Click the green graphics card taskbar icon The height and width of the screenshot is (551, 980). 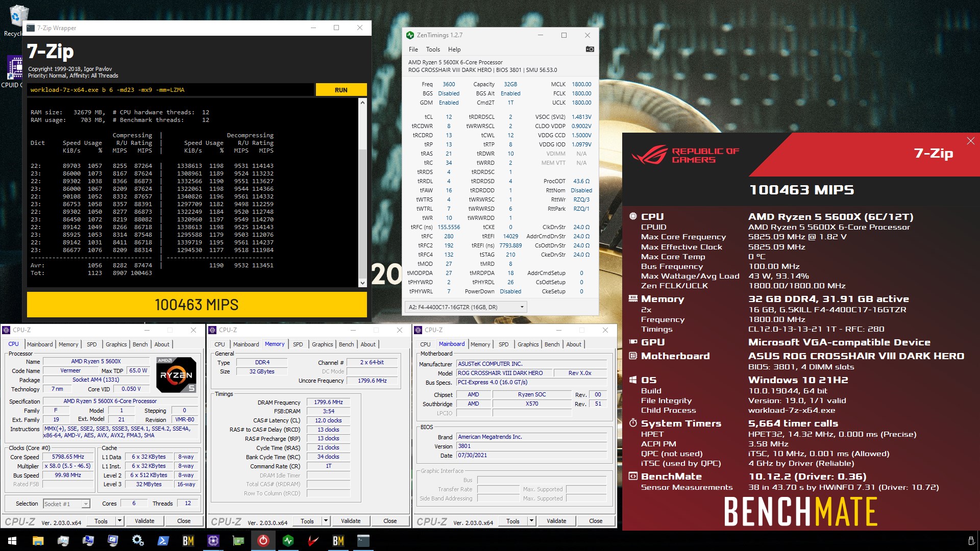point(238,541)
